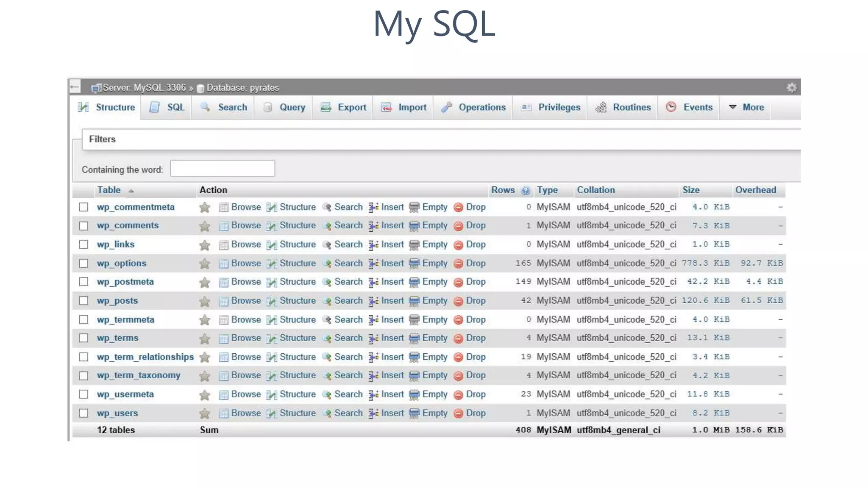Switch to the SQL tab
868x488 pixels.
(167, 107)
